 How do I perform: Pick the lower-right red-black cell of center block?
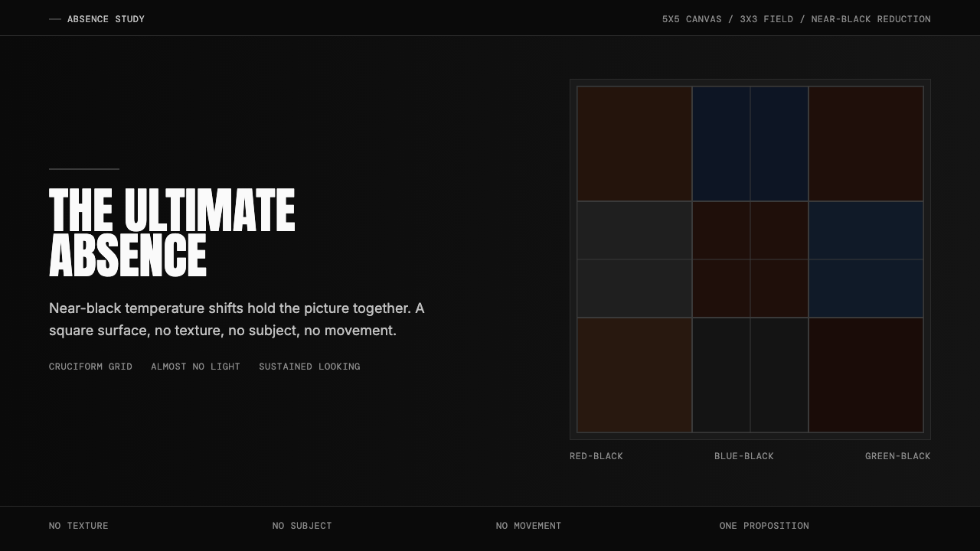[779, 289]
